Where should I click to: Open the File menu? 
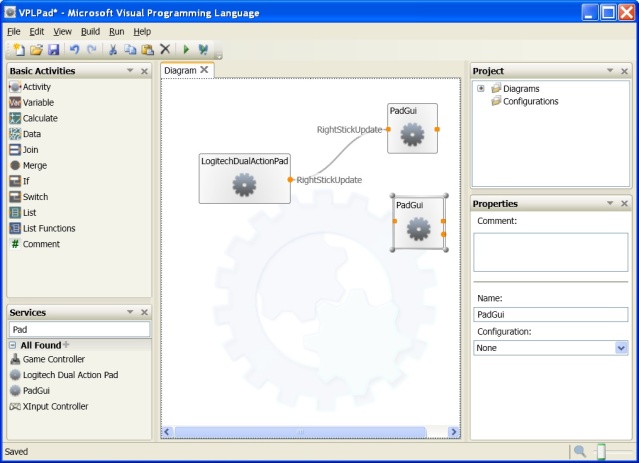[x=13, y=31]
